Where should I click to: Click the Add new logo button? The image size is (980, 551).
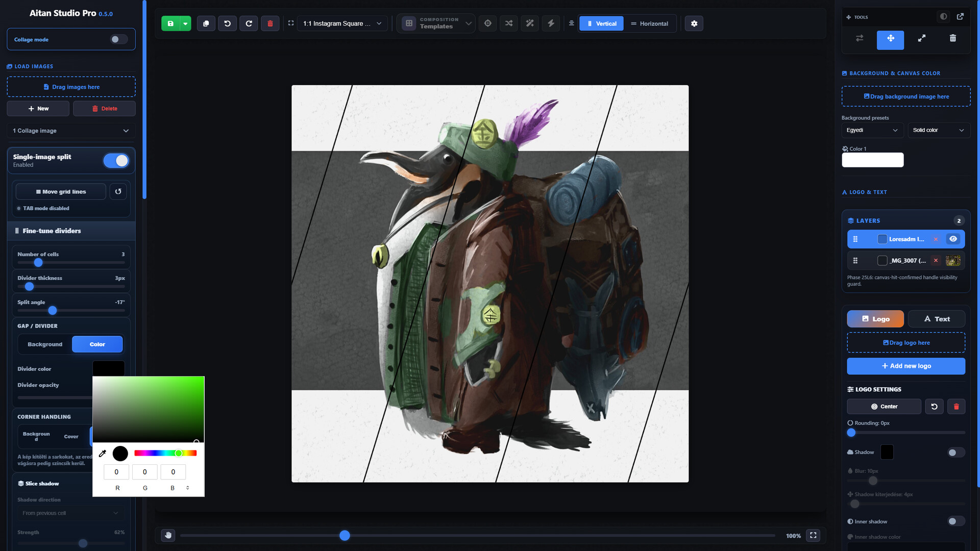(x=906, y=366)
